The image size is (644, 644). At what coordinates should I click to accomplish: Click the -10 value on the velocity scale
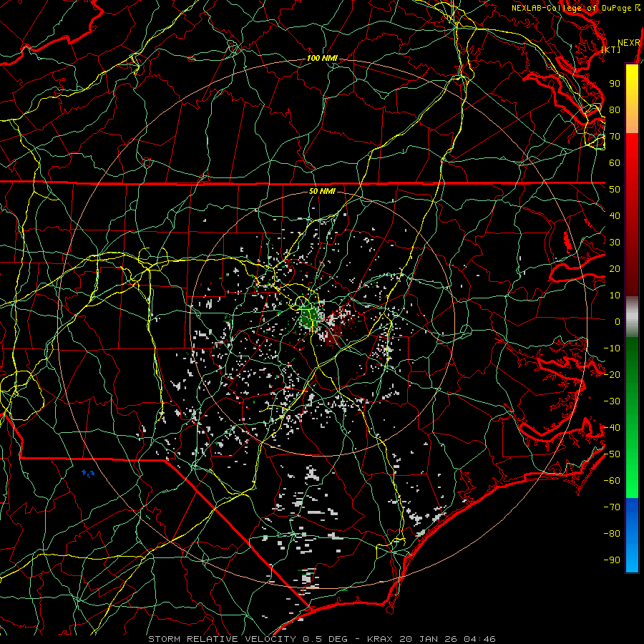pyautogui.click(x=612, y=348)
